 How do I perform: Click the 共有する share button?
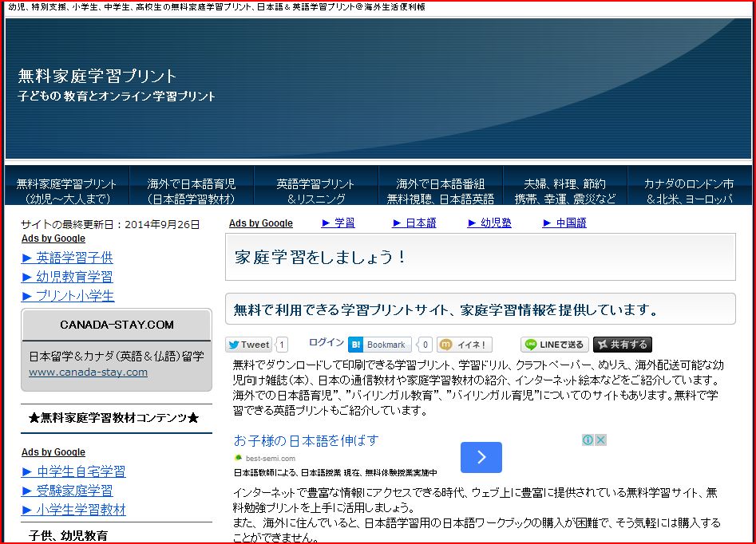click(x=623, y=345)
